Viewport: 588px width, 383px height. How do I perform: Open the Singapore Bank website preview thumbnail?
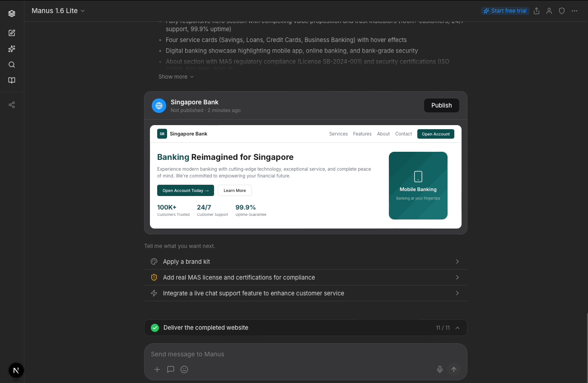pos(306,177)
